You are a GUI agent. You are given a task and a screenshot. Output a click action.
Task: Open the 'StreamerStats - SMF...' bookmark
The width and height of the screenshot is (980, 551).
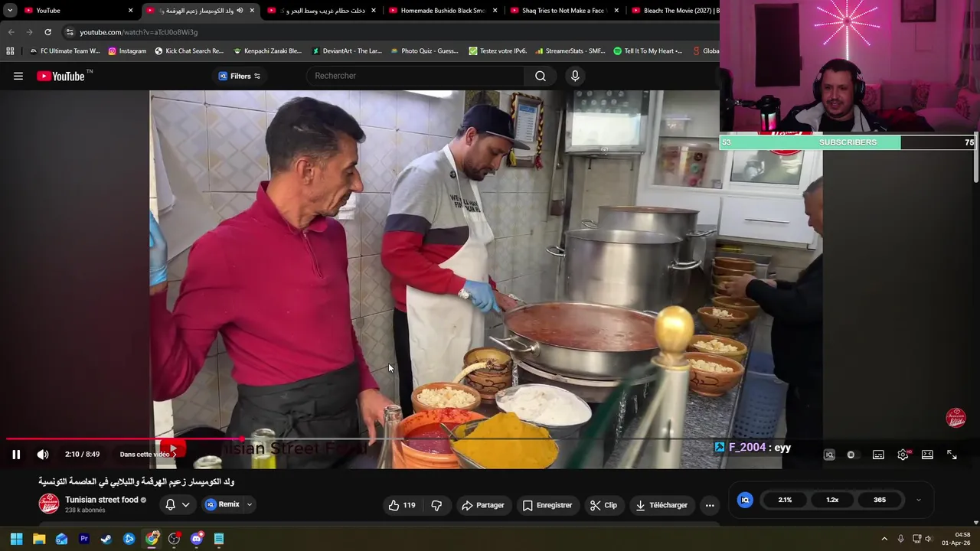(x=570, y=51)
